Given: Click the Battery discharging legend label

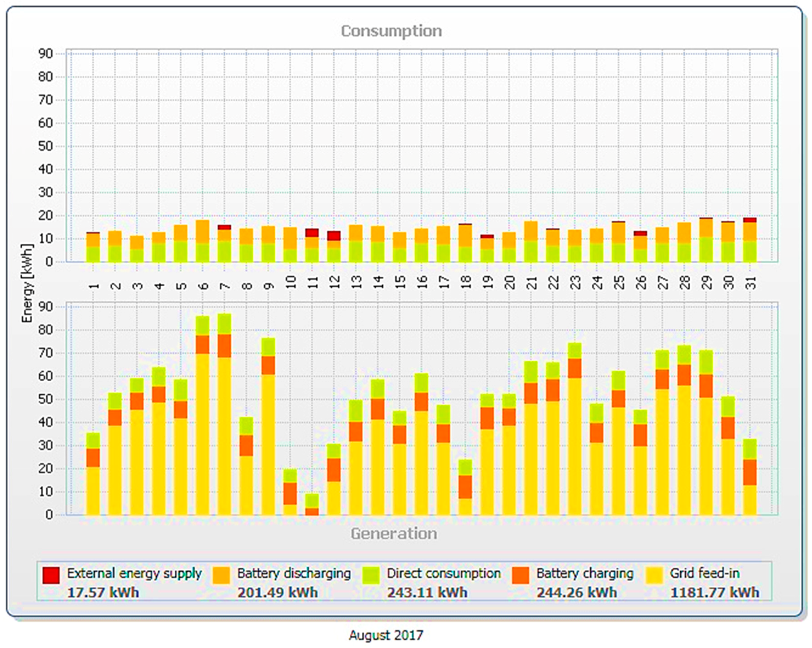Looking at the screenshot, I should 294,573.
